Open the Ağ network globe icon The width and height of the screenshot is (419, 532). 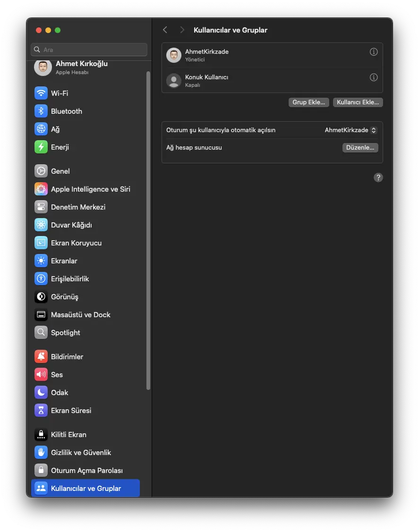(41, 129)
